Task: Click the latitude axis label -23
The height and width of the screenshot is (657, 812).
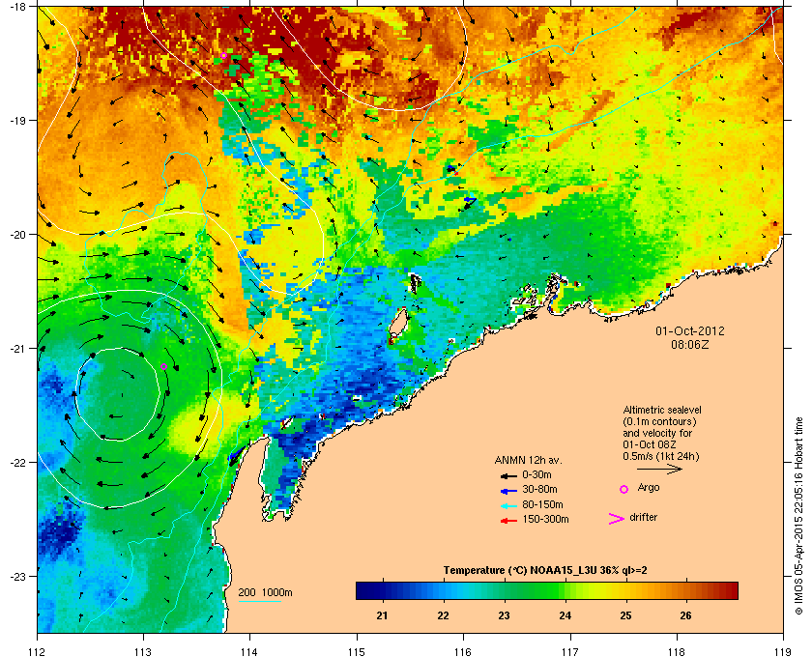Action: (x=17, y=576)
